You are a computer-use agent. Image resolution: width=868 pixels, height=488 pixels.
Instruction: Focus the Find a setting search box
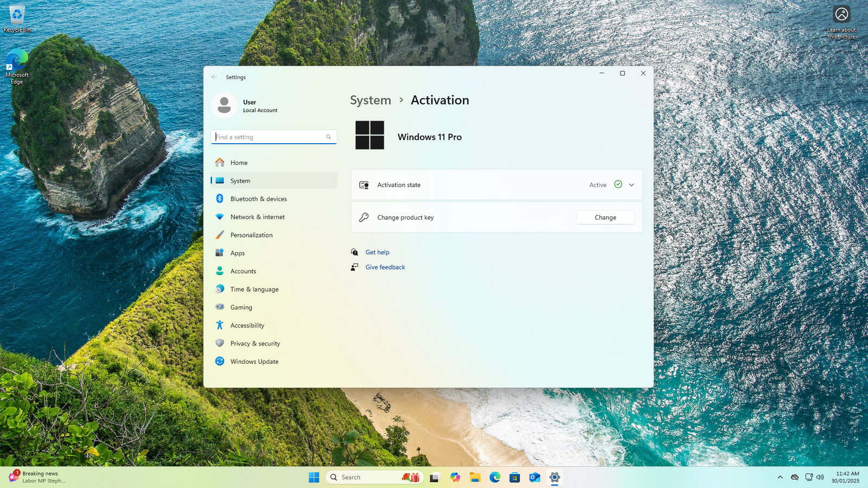point(273,137)
